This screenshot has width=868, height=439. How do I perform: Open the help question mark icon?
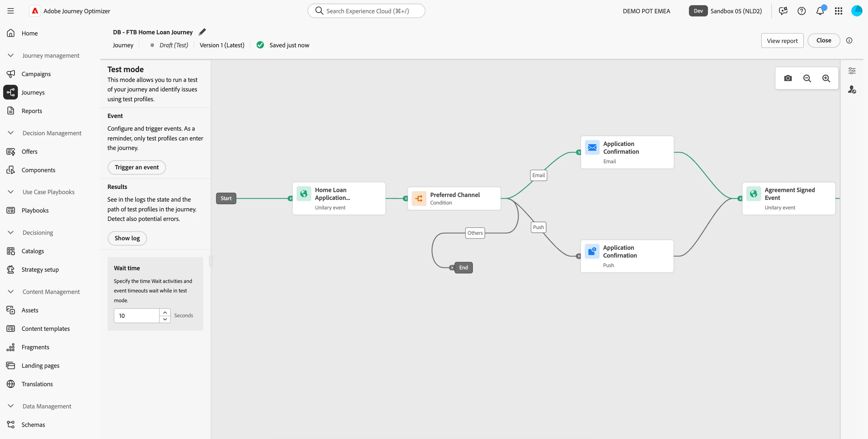pos(801,11)
